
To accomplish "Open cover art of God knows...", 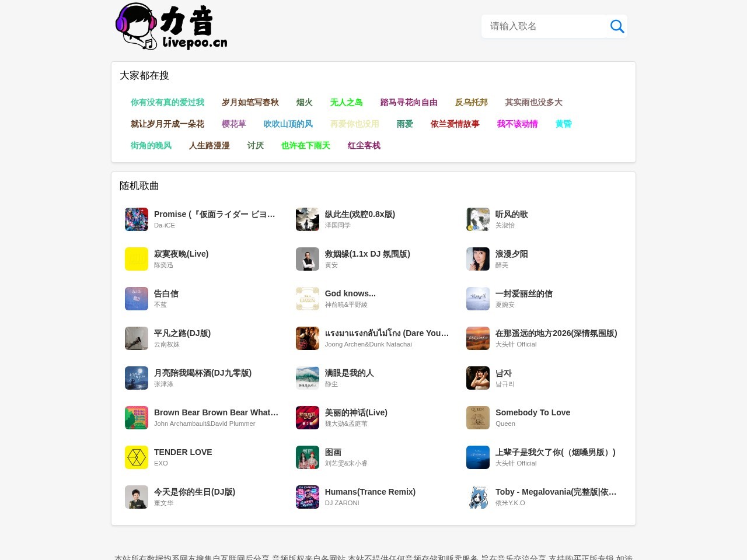I will point(308,299).
